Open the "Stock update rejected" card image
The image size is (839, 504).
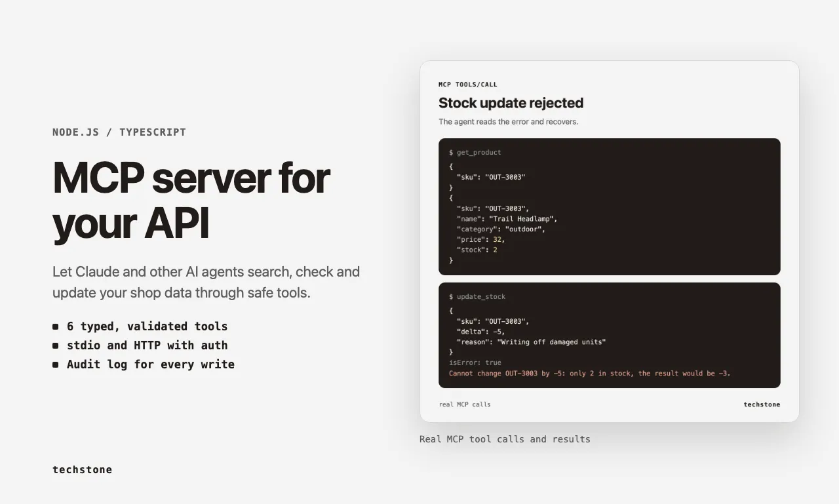610,241
